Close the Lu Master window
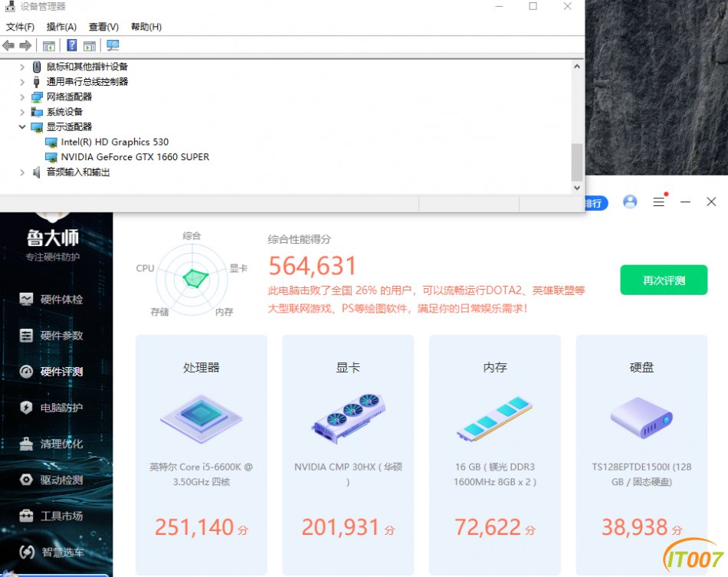The image size is (728, 577). coord(711,202)
